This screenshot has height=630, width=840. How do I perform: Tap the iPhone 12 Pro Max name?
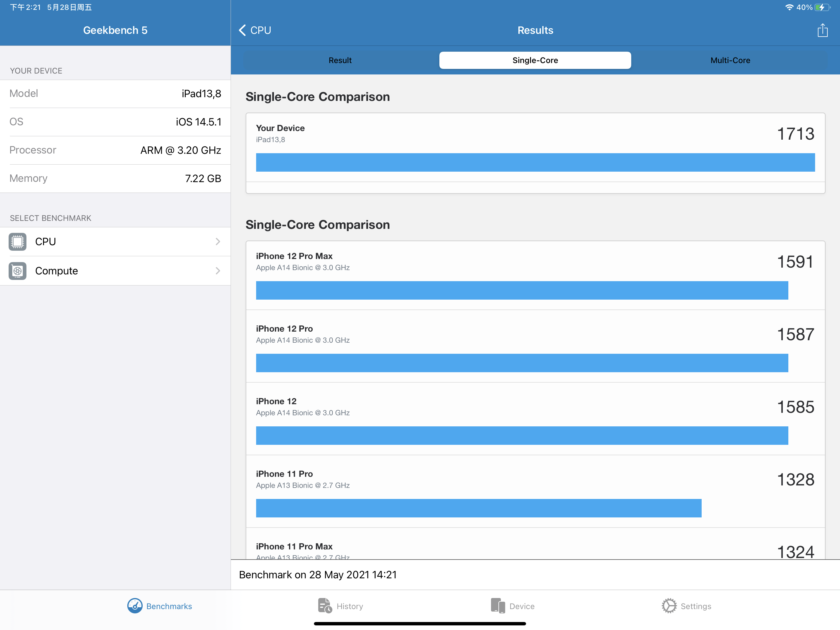tap(294, 256)
